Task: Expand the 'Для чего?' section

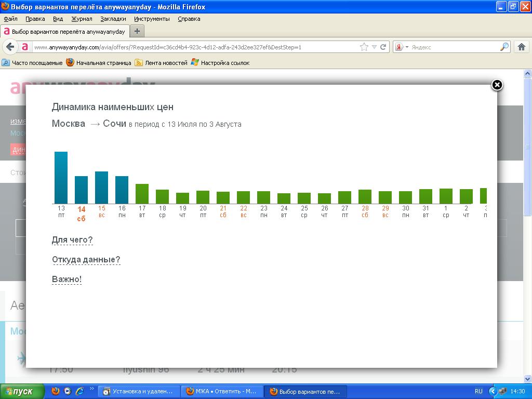Action: tap(72, 240)
